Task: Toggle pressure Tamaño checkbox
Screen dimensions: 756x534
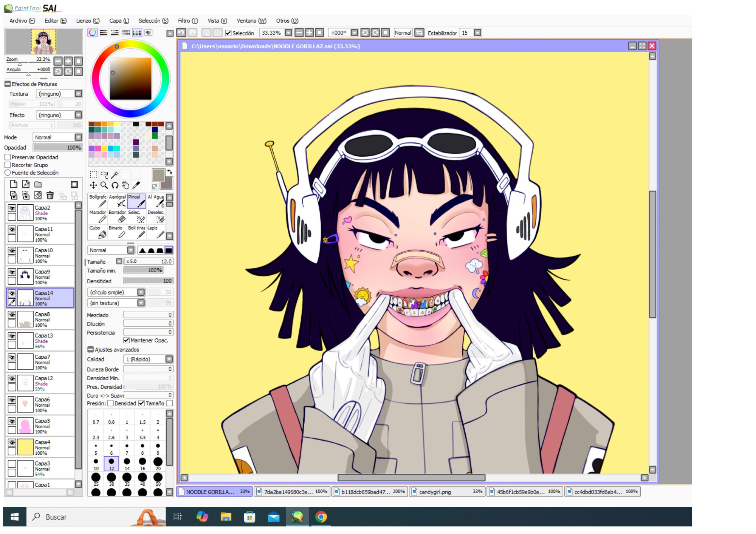Action: [x=141, y=403]
